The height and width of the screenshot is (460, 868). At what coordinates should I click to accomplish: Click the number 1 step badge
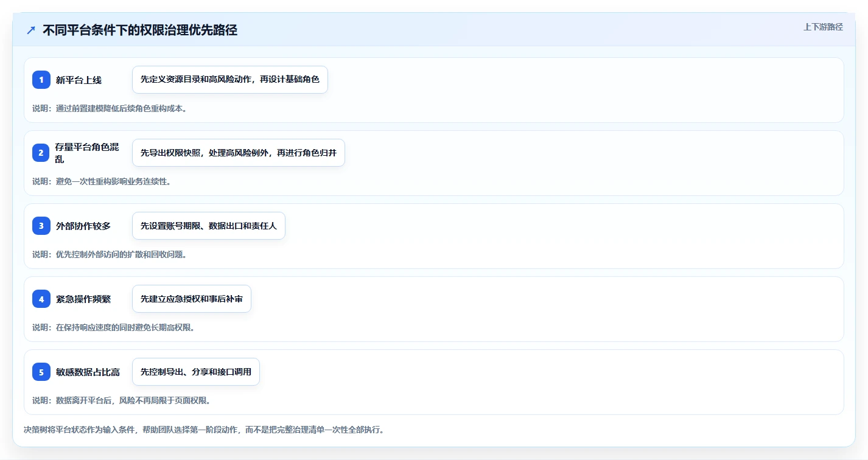[41, 80]
